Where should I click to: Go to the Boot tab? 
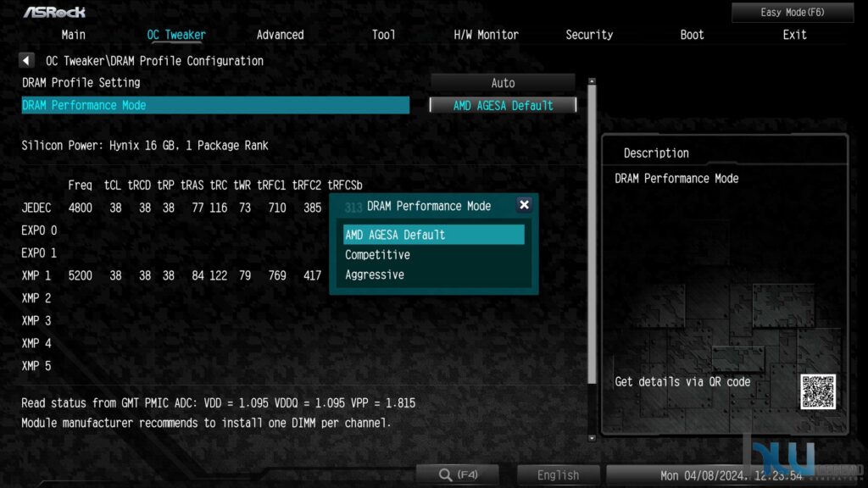click(x=692, y=35)
